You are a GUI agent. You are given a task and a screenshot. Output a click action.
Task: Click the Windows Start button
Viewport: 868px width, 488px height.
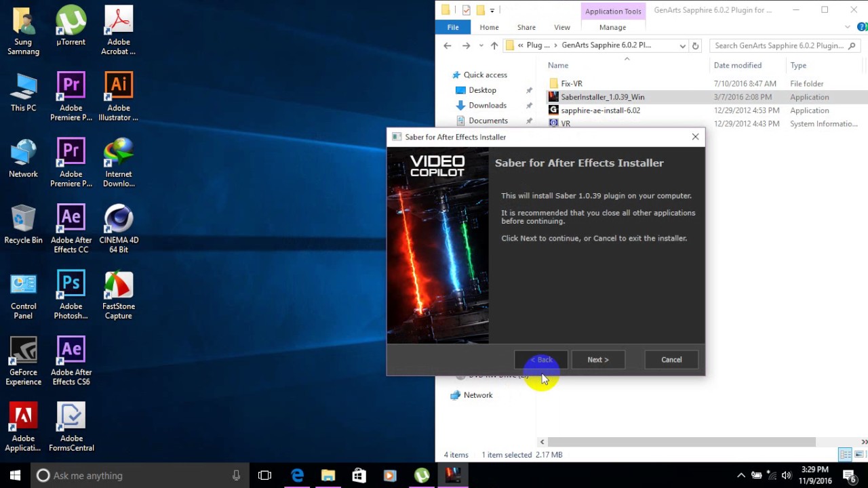click(x=15, y=475)
